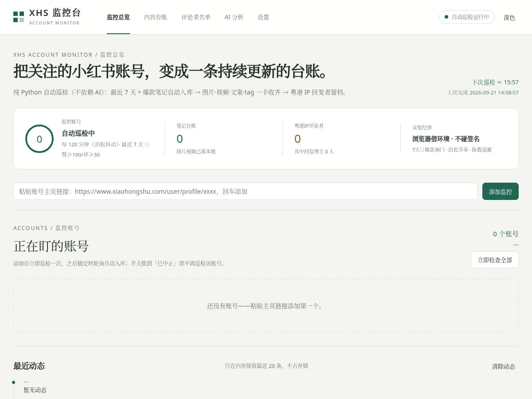Click the 暂无动态 timeline entry
The height and width of the screenshot is (399, 532).
tap(35, 390)
